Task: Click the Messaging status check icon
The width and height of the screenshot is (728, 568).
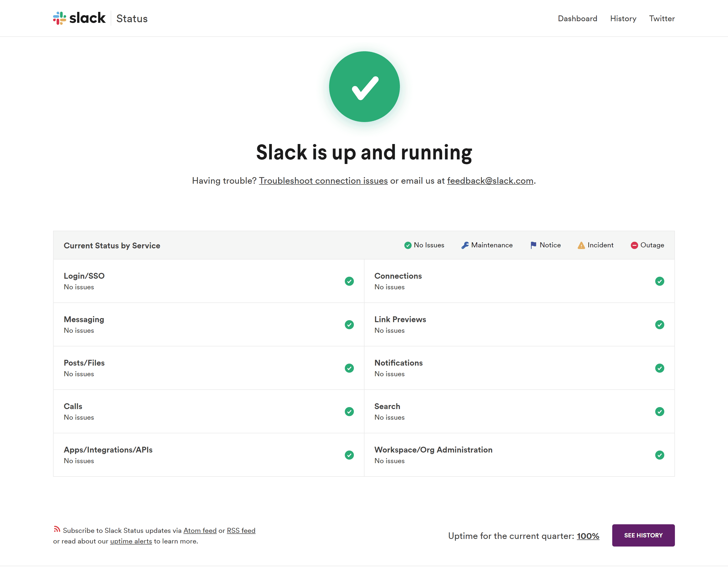Action: coord(349,324)
